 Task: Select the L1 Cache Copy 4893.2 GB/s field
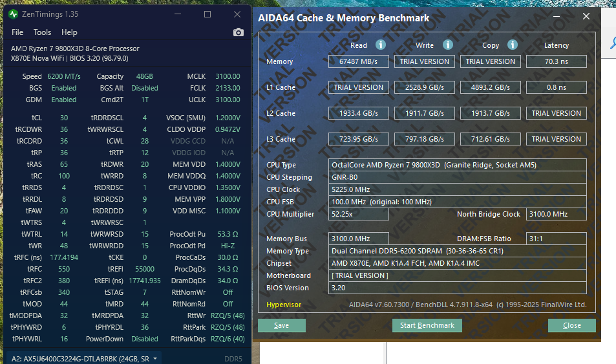pyautogui.click(x=491, y=87)
